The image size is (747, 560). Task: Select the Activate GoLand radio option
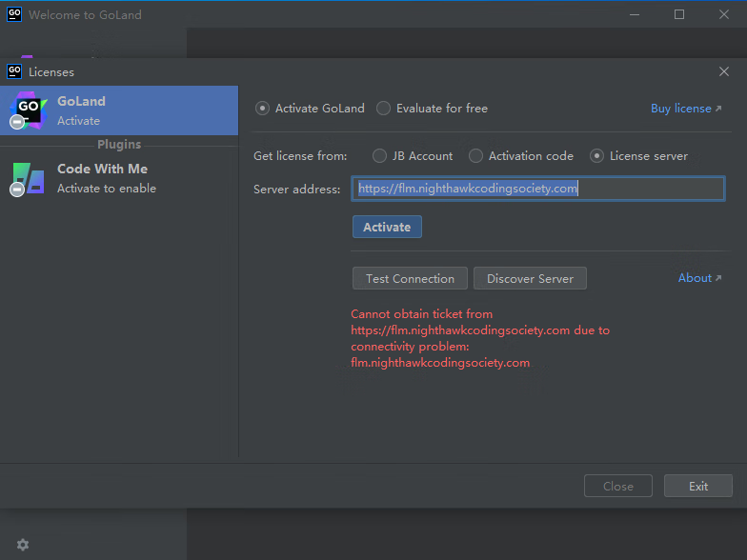point(263,109)
